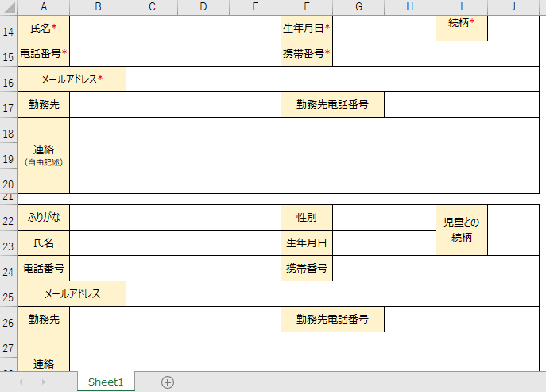Click the 生年月日 label in row 23
The width and height of the screenshot is (546, 392).
(307, 243)
